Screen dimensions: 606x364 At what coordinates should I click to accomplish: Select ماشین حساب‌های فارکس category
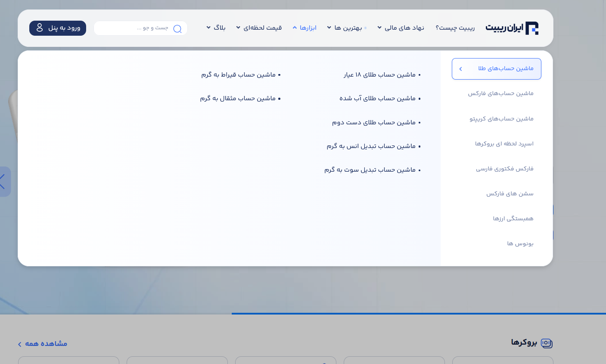click(500, 94)
